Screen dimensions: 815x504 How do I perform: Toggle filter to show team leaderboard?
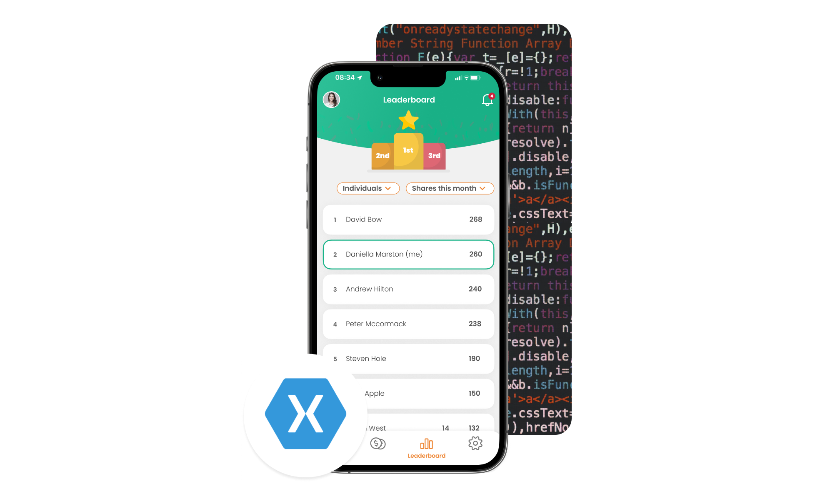(366, 187)
